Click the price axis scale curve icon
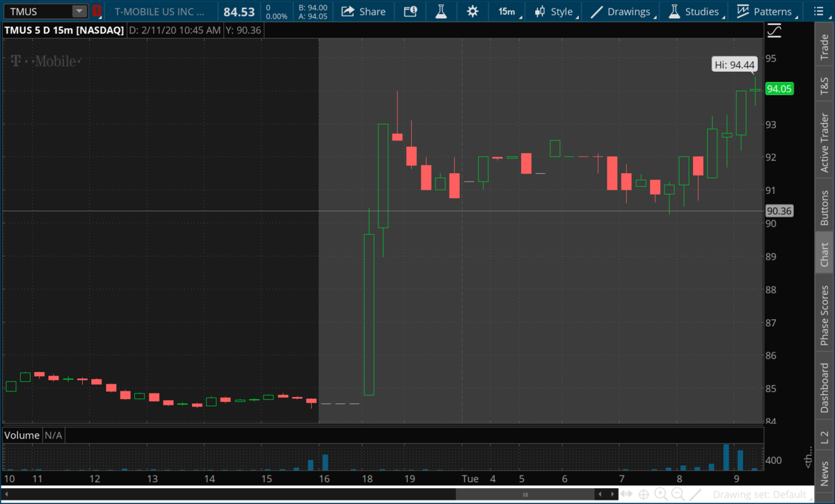835x504 pixels. coord(774,31)
